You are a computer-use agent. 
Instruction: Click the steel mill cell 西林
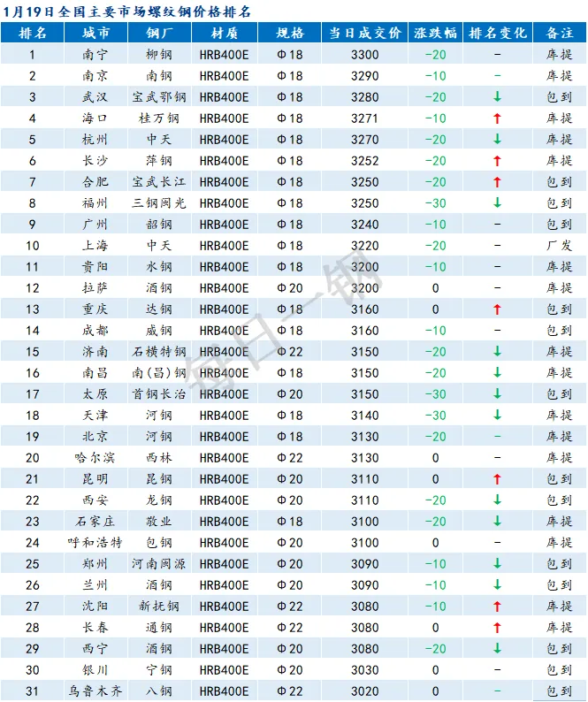pos(159,458)
